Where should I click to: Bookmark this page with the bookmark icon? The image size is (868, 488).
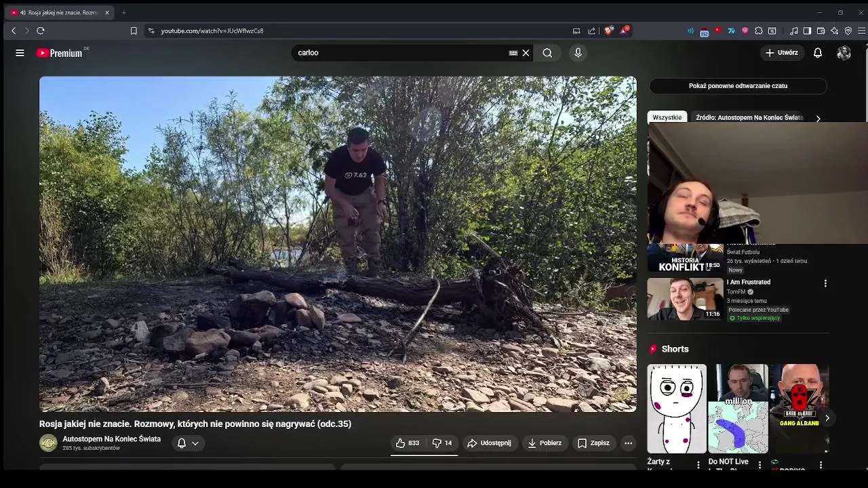(x=134, y=30)
